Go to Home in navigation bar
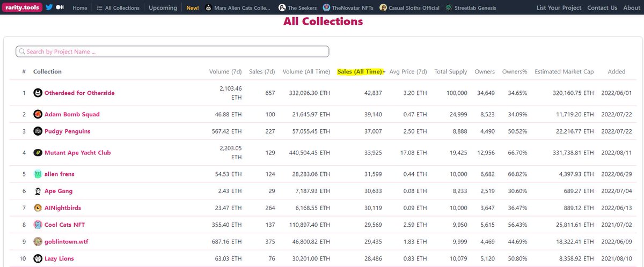 coord(80,8)
